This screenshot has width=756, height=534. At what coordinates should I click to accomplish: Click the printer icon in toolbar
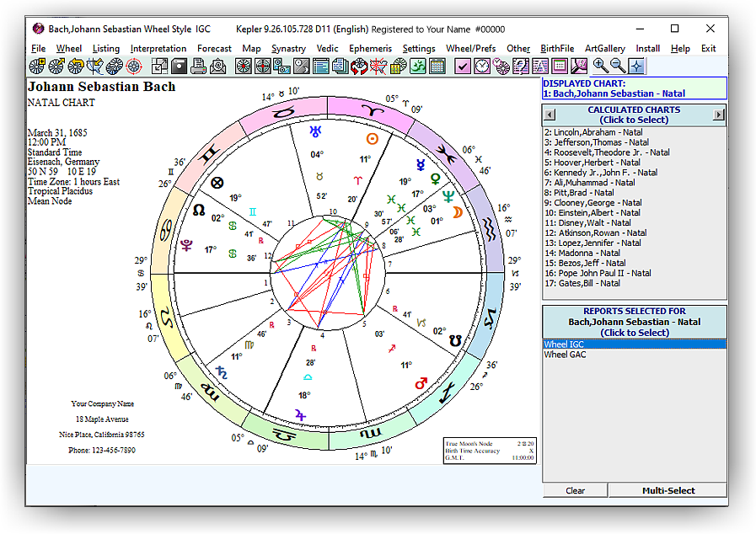tap(199, 66)
